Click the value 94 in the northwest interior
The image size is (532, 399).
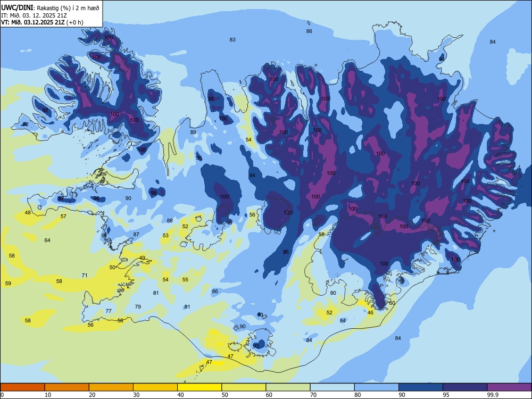(x=252, y=176)
